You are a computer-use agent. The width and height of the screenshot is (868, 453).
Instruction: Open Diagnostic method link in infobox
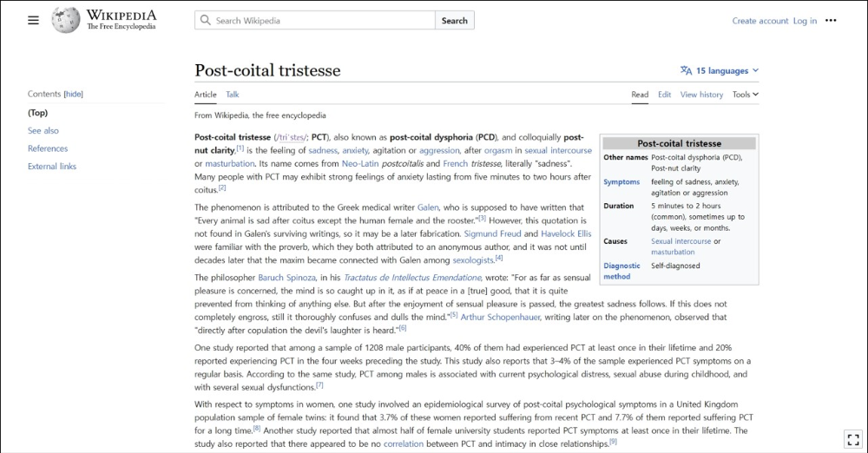(x=621, y=271)
